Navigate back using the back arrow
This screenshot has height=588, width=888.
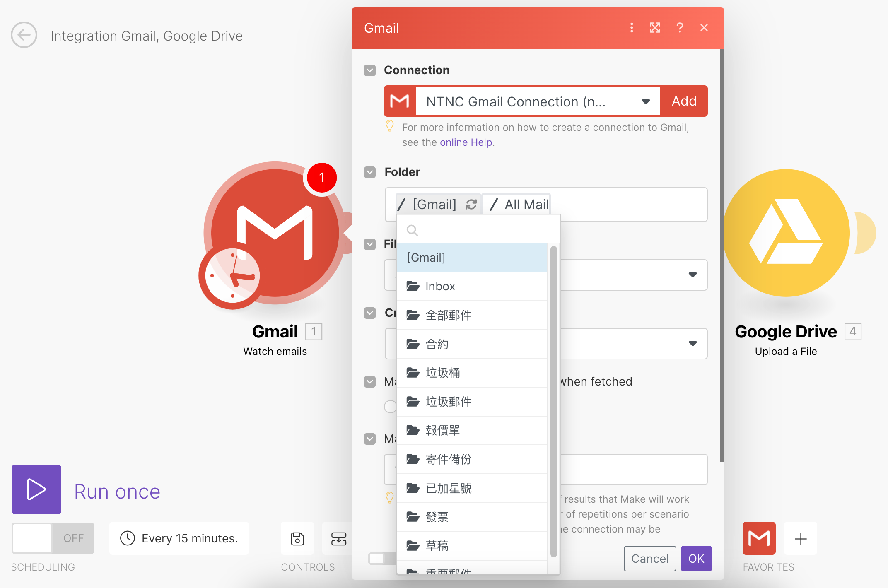pos(24,35)
